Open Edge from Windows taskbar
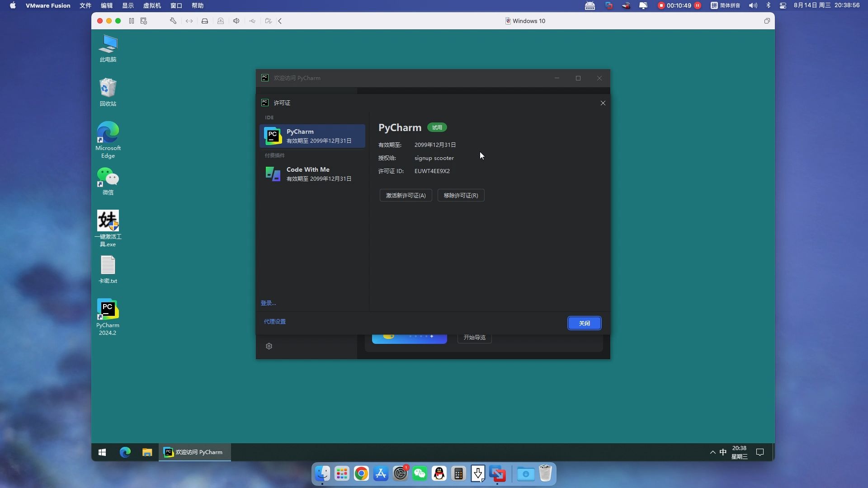 [x=125, y=452]
